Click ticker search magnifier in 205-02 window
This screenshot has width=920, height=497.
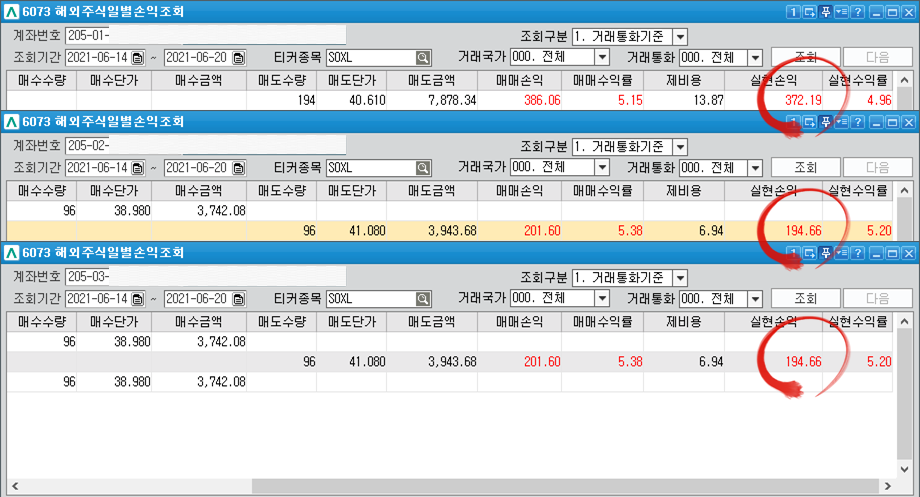click(x=423, y=168)
